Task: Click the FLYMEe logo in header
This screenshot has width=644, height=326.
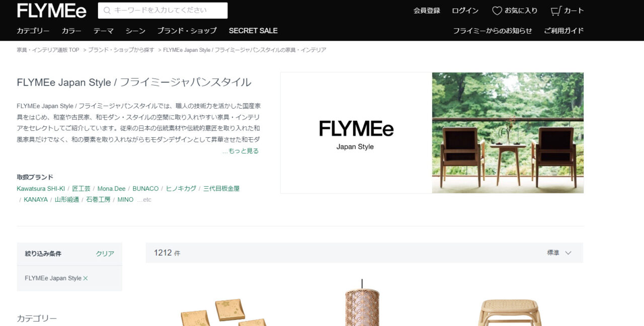Action: point(51,11)
